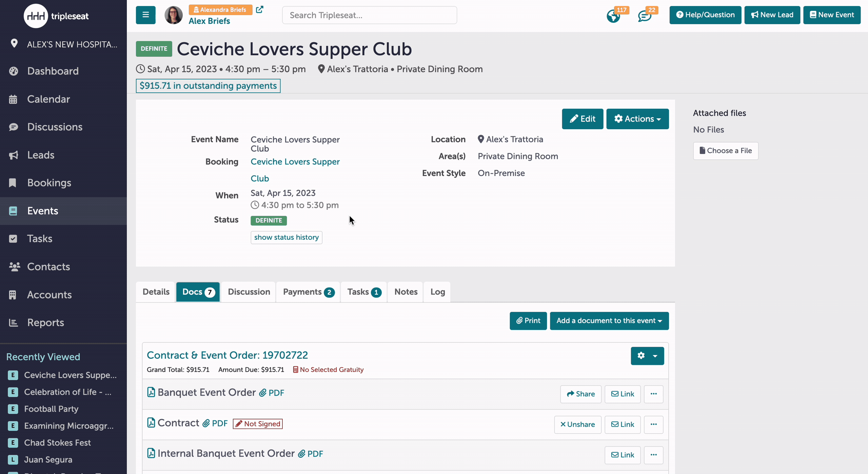Click the New Lead button
The width and height of the screenshot is (868, 474).
tap(772, 15)
